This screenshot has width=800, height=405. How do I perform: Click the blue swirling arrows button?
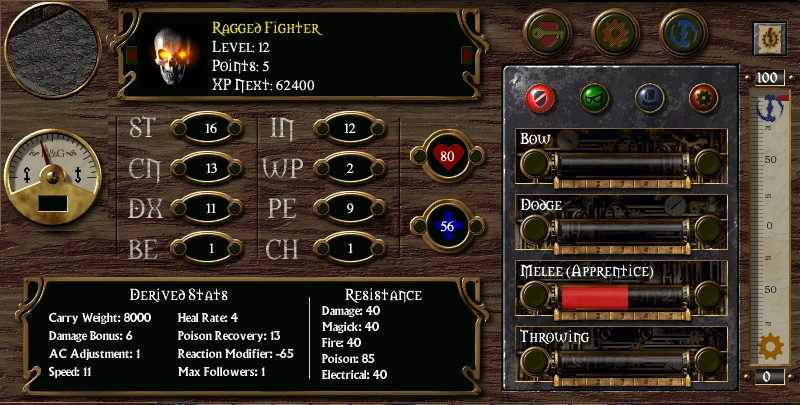coord(683,32)
